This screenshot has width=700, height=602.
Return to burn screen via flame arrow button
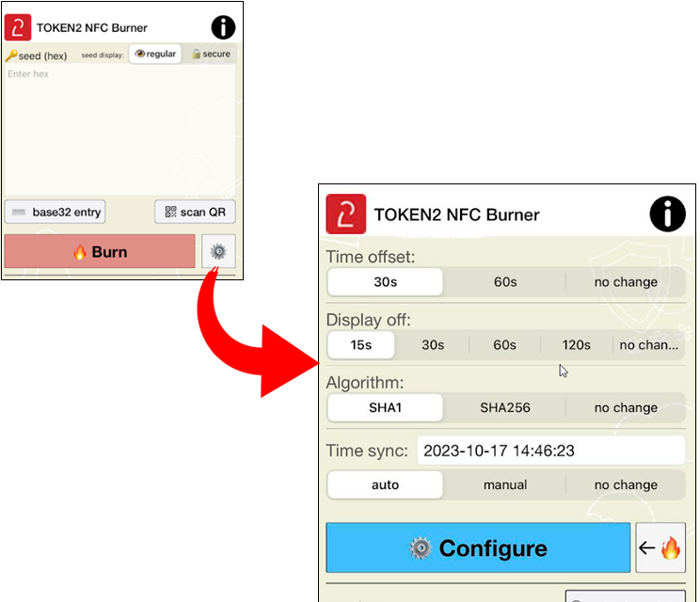point(660,547)
